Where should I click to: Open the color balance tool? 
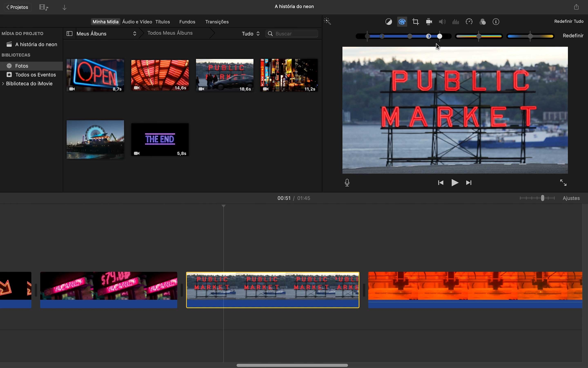tap(389, 22)
